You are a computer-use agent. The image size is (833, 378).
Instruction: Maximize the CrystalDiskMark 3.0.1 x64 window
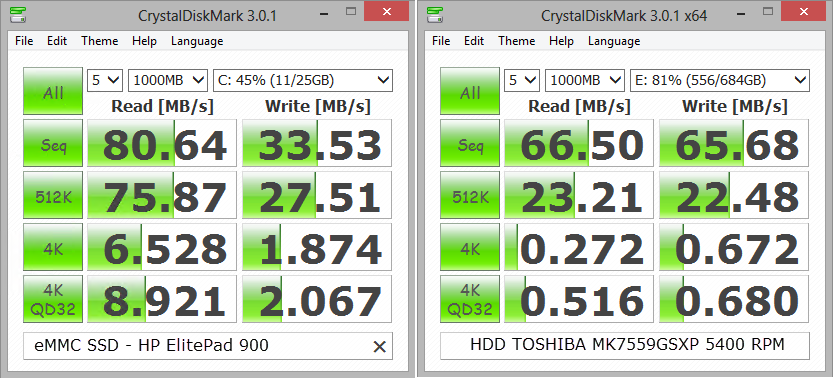(x=767, y=11)
